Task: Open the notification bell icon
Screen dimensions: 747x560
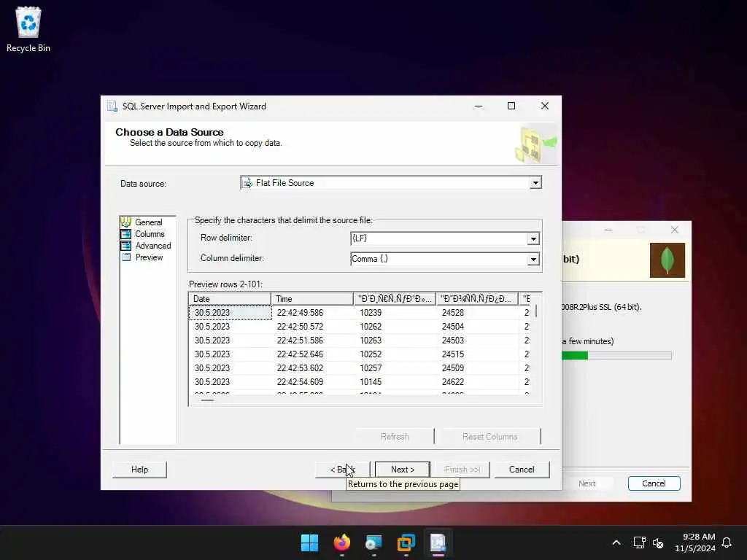Action: click(x=727, y=542)
